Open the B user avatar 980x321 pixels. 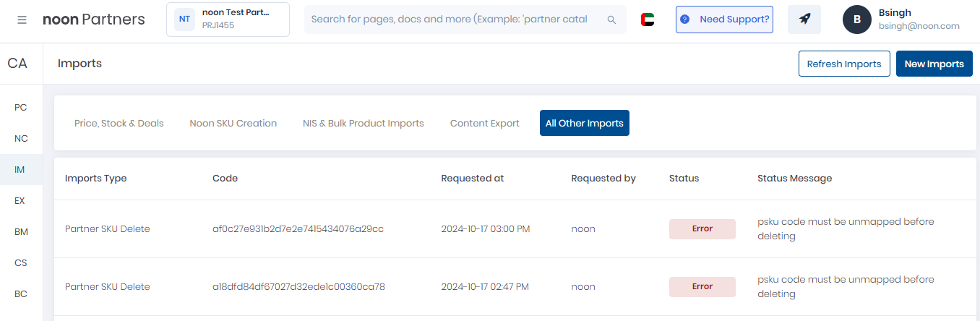point(857,20)
